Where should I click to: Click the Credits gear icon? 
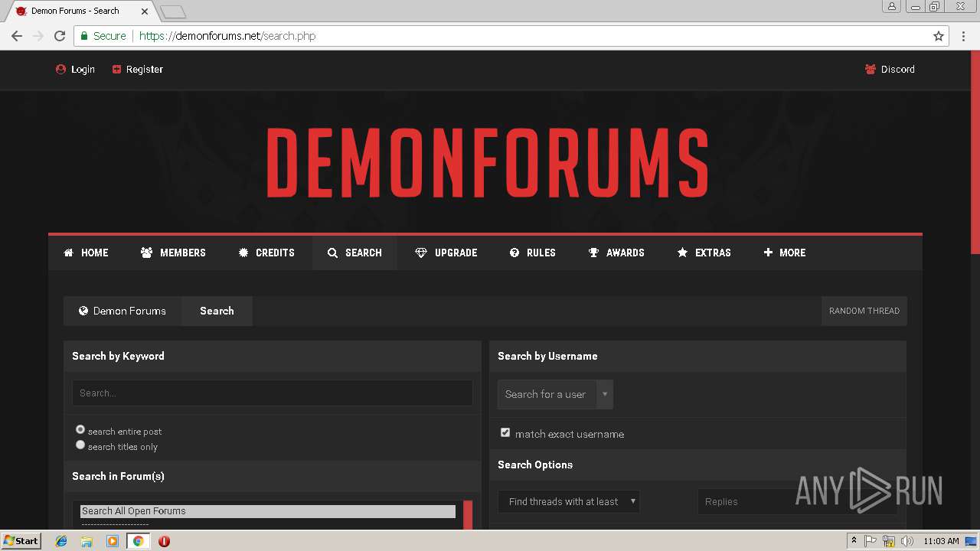(x=243, y=253)
